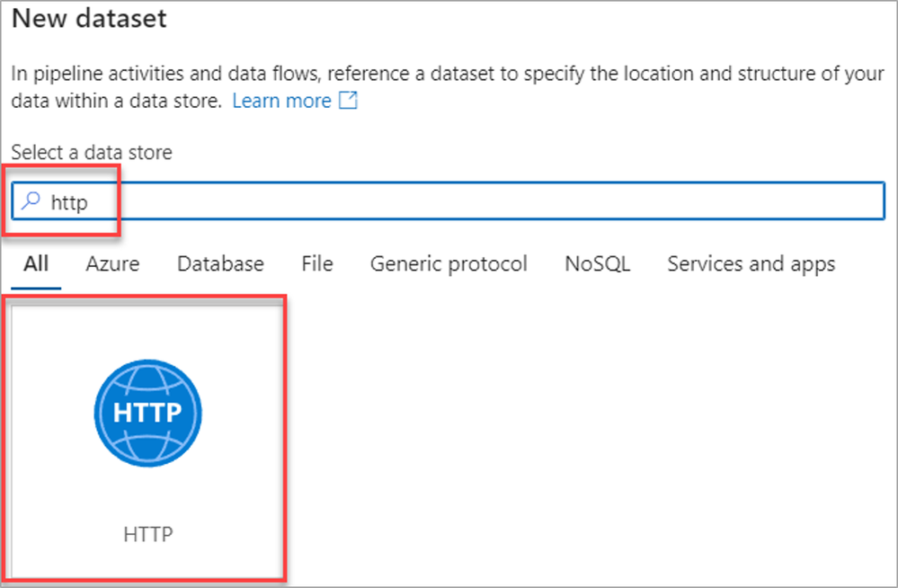Viewport: 898px width, 588px height.
Task: Click the New dataset heading
Action: 89,19
